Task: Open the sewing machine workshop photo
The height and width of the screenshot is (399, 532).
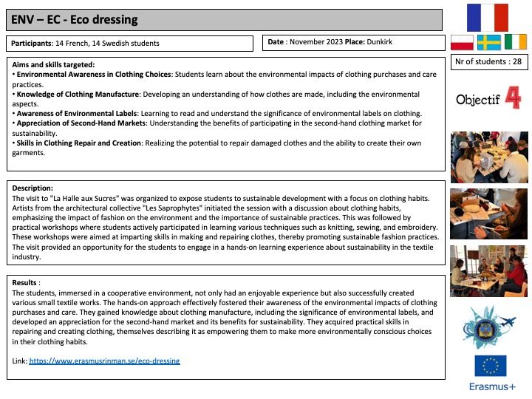Action: click(489, 157)
